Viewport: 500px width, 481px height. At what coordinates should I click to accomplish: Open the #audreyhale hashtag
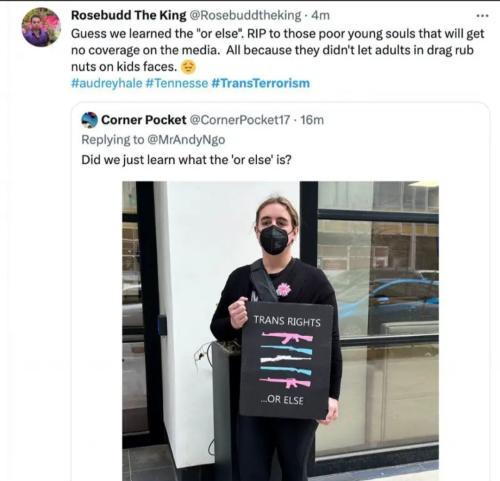pos(107,83)
